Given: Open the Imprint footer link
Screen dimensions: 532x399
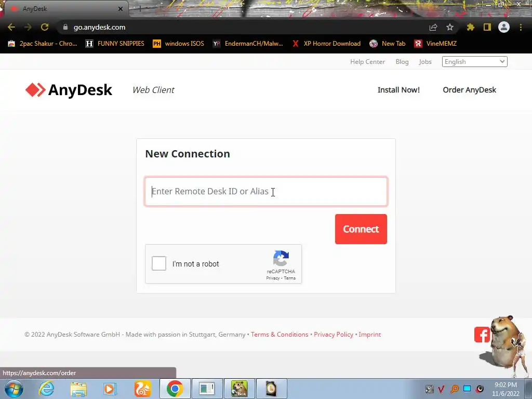Looking at the screenshot, I should click(x=370, y=335).
